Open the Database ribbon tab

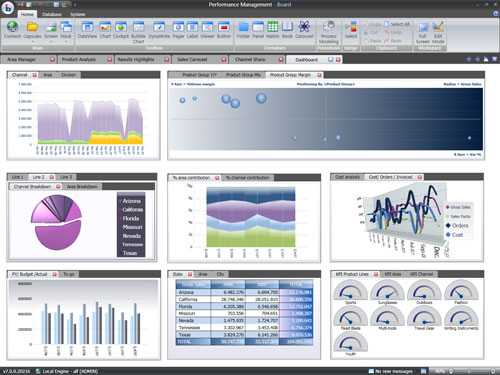(52, 14)
